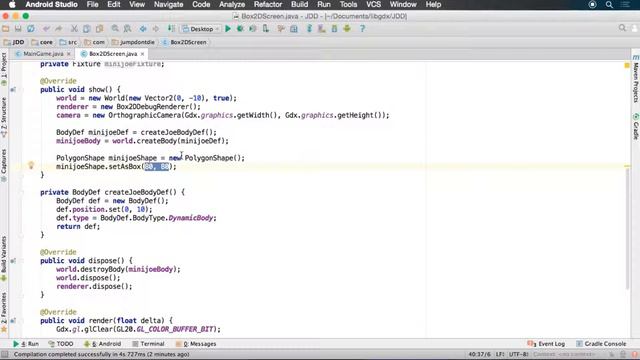Open the Navigate menu
Viewport: 640px width, 360px height.
click(168, 4)
